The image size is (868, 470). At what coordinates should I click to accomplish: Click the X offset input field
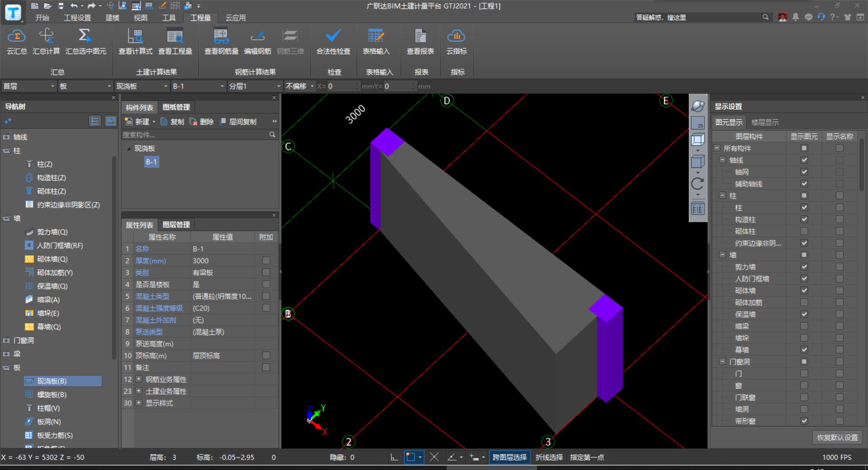(x=343, y=86)
